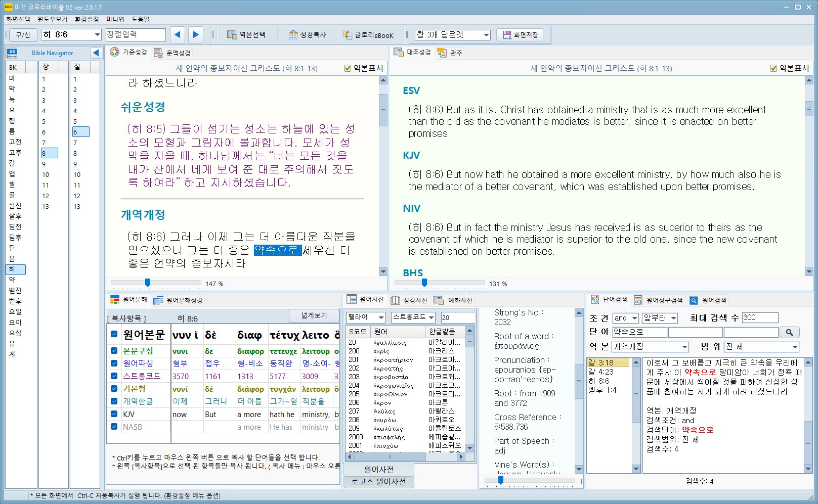The height and width of the screenshot is (504, 818).
Task: Switch to the 문맥성경 tab
Action: 173,53
